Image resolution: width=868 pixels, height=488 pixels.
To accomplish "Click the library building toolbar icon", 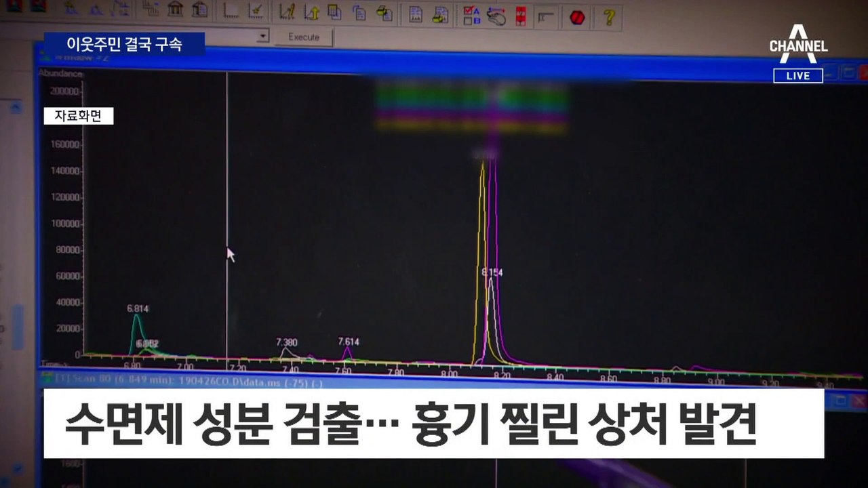I will 175,9.
